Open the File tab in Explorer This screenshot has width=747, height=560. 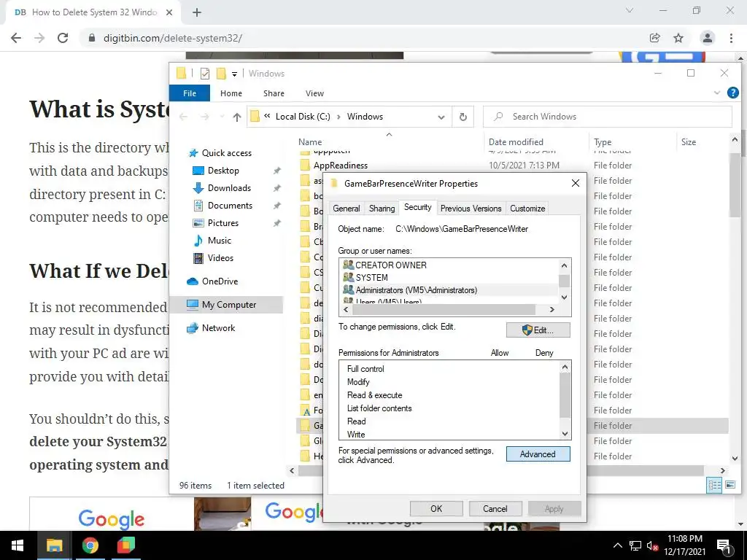(x=190, y=93)
